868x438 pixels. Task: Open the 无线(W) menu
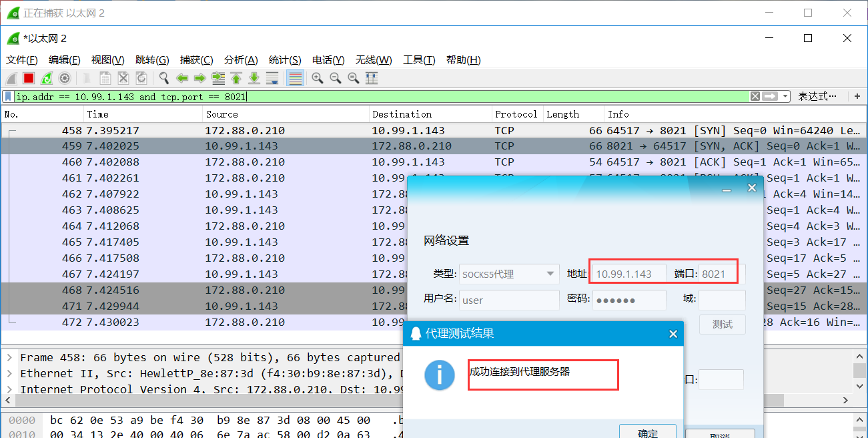374,60
